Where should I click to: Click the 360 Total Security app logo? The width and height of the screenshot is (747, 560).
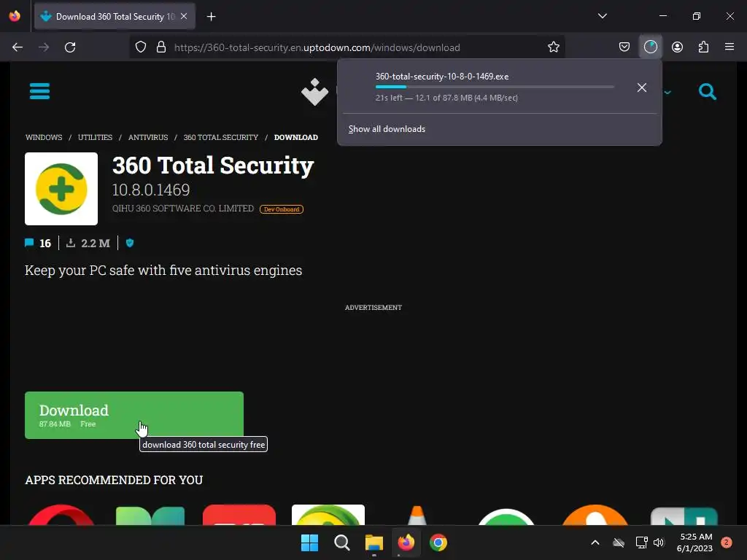(61, 189)
